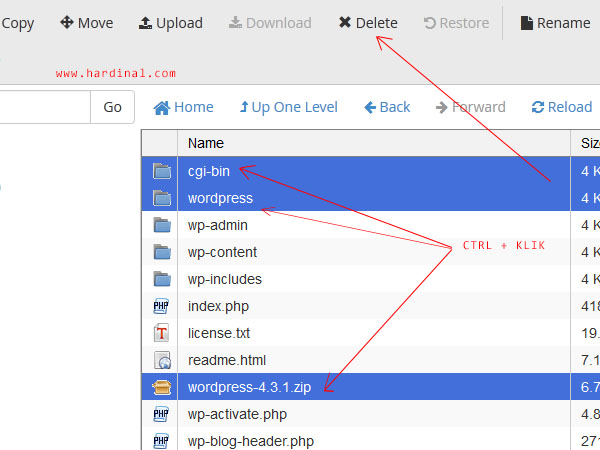Click the Go button
This screenshot has height=450, width=600.
[x=112, y=107]
